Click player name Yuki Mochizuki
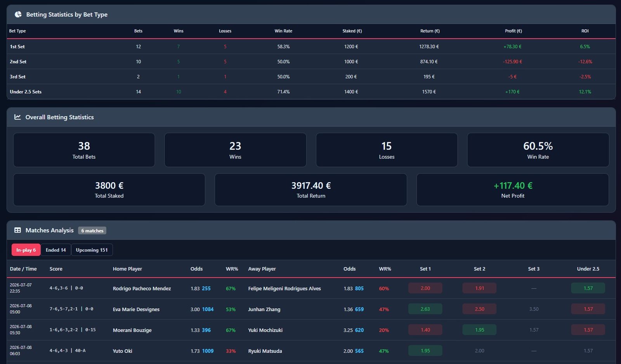Image resolution: width=621 pixels, height=364 pixels. [x=265, y=330]
